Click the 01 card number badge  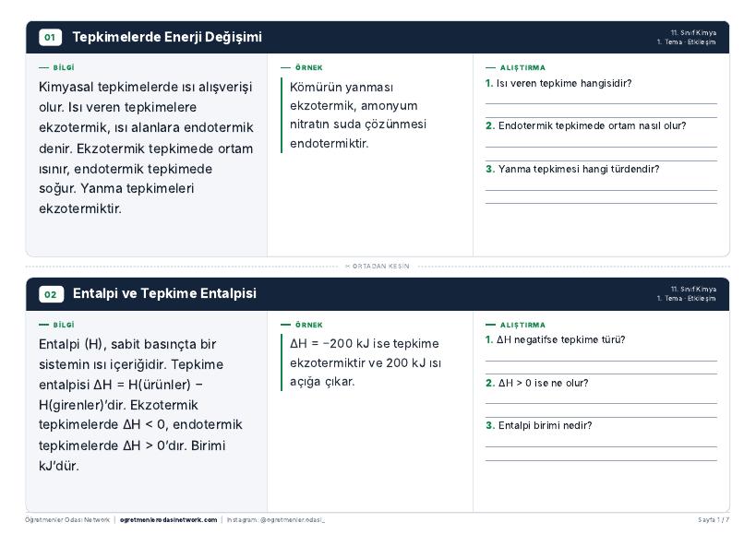pos(50,37)
